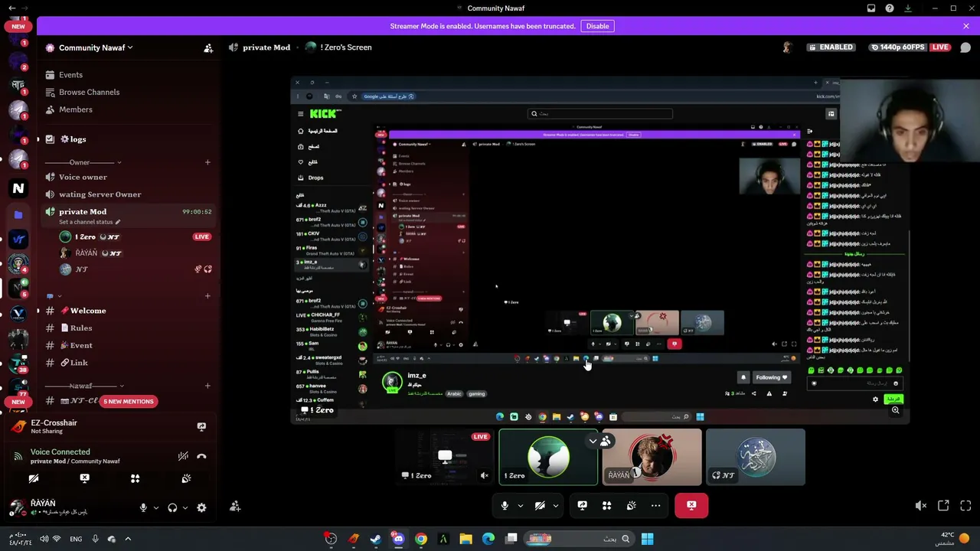Open activities launcher in the voice panel
980x551 pixels.
tap(135, 478)
